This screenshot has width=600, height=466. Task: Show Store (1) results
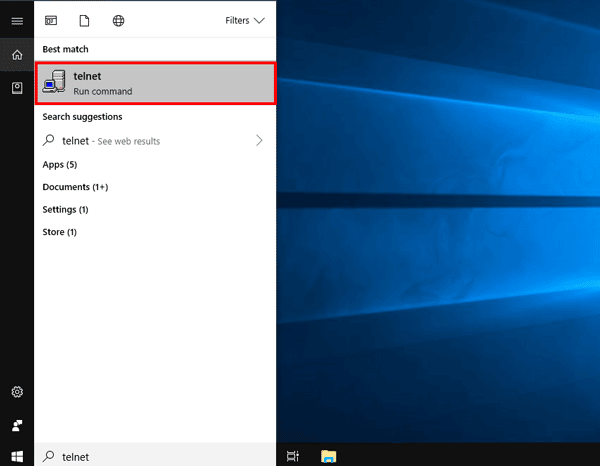click(x=59, y=232)
